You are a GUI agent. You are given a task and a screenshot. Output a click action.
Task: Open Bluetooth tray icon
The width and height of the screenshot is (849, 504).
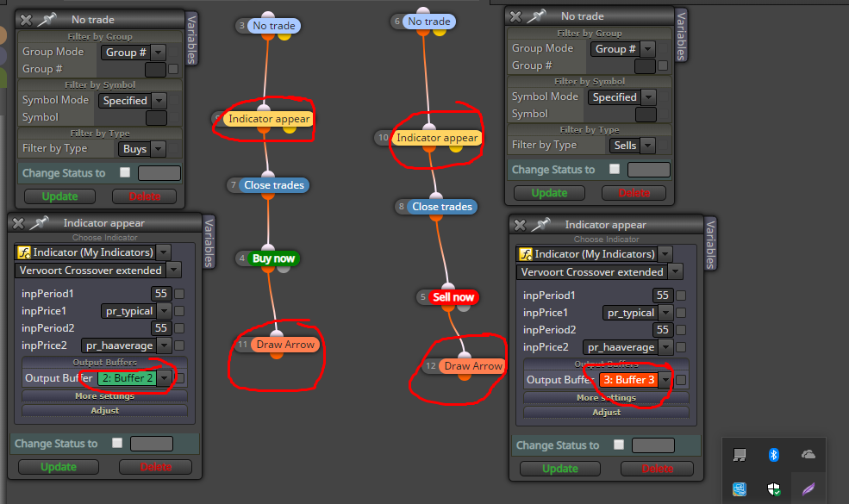[774, 455]
